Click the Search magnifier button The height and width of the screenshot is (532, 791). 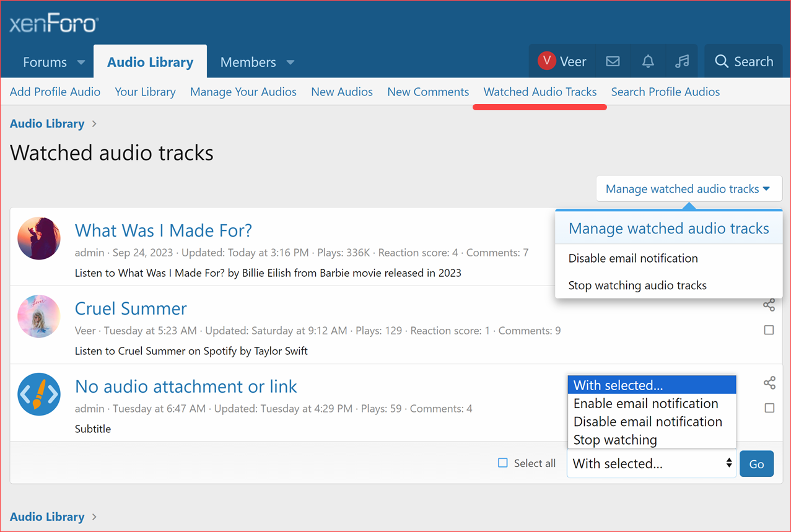point(743,61)
